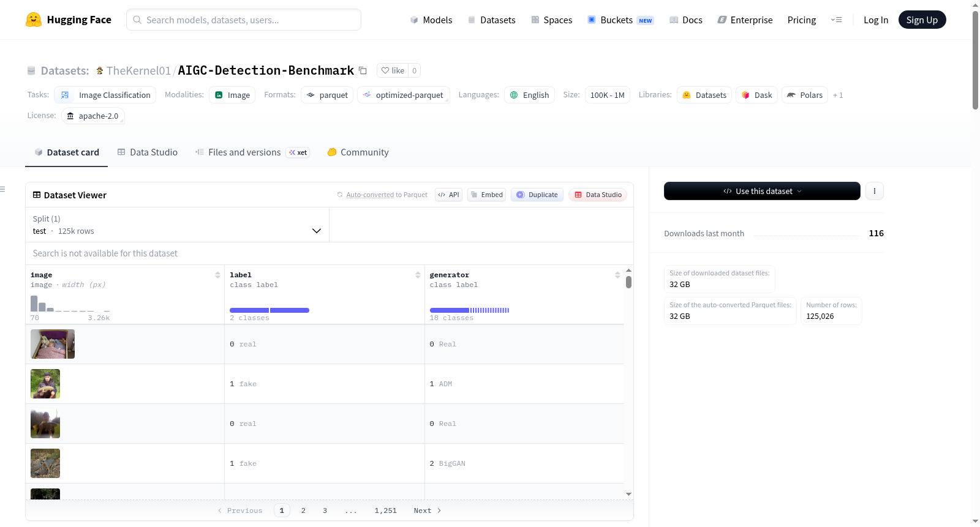Click Next page in pagination
980x527 pixels.
(428, 510)
